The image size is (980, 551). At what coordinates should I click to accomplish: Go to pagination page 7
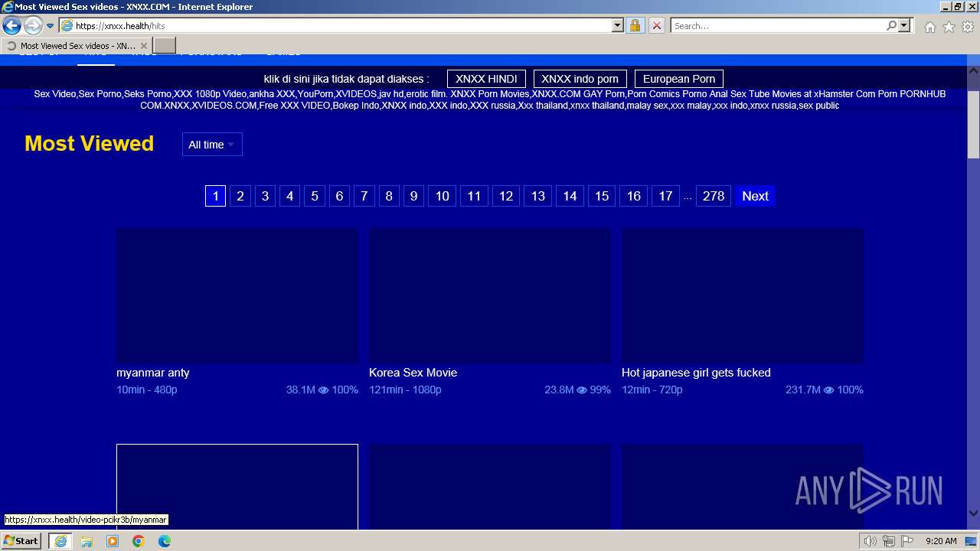(364, 196)
